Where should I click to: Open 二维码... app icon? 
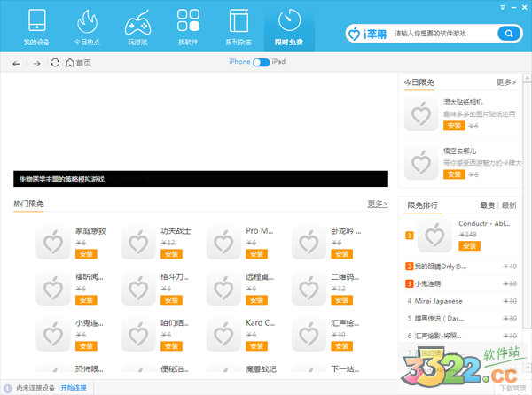pos(309,289)
